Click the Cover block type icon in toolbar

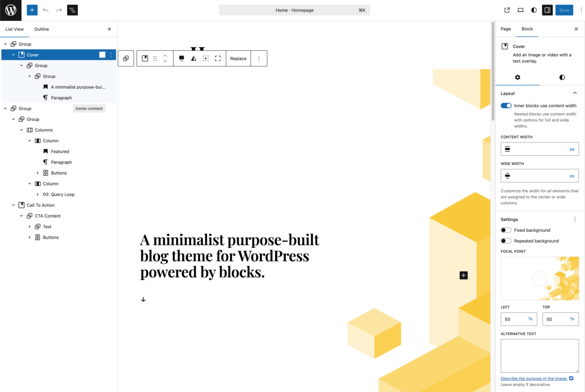point(145,59)
